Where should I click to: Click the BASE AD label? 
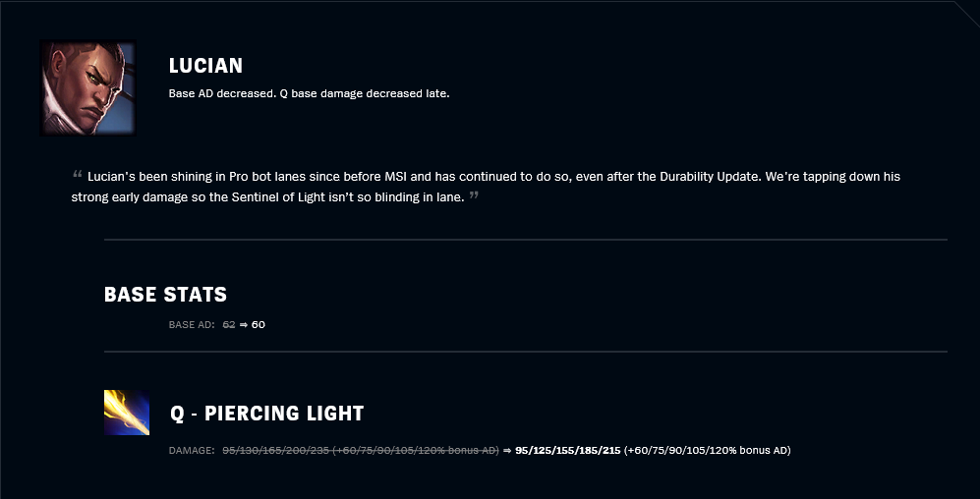192,325
